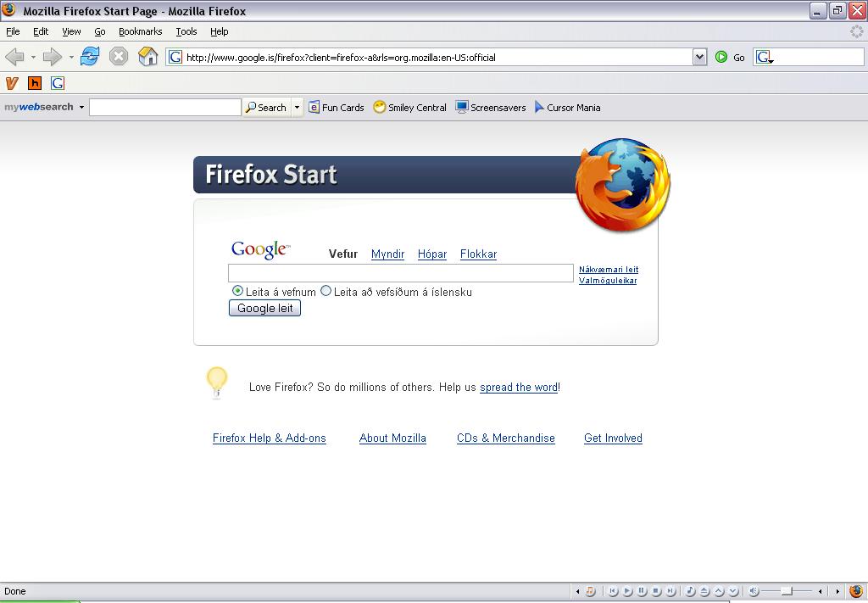The height and width of the screenshot is (603, 868).
Task: Open Firefox Help & Add-ons link
Action: pos(269,438)
